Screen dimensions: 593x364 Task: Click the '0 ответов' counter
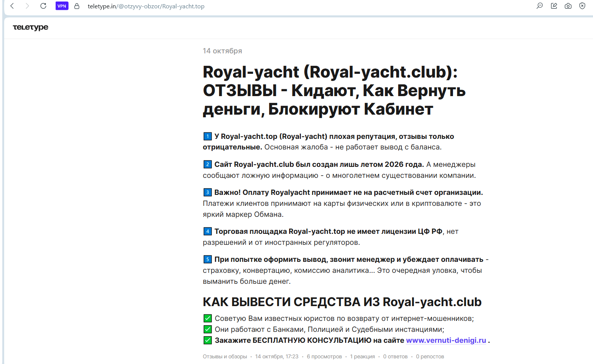pos(395,356)
